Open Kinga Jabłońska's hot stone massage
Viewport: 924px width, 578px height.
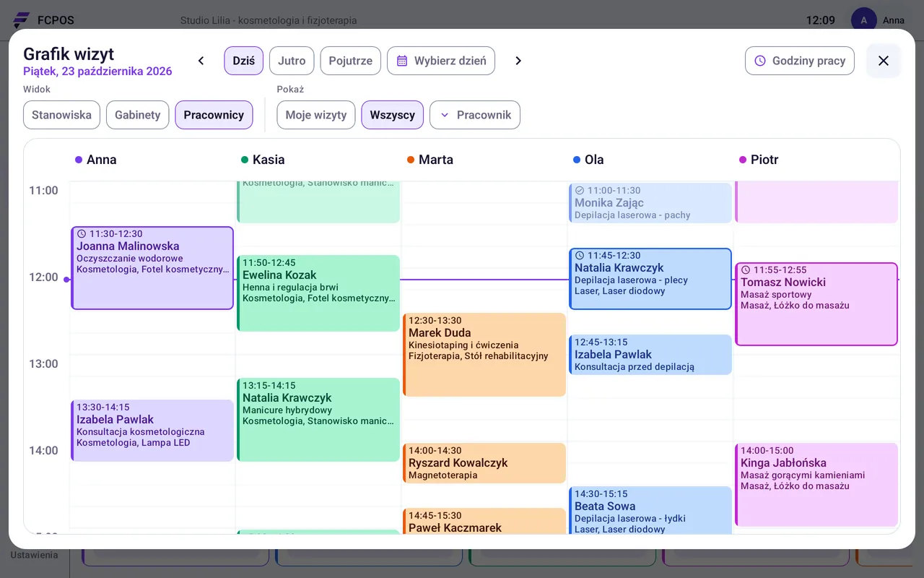pos(816,485)
